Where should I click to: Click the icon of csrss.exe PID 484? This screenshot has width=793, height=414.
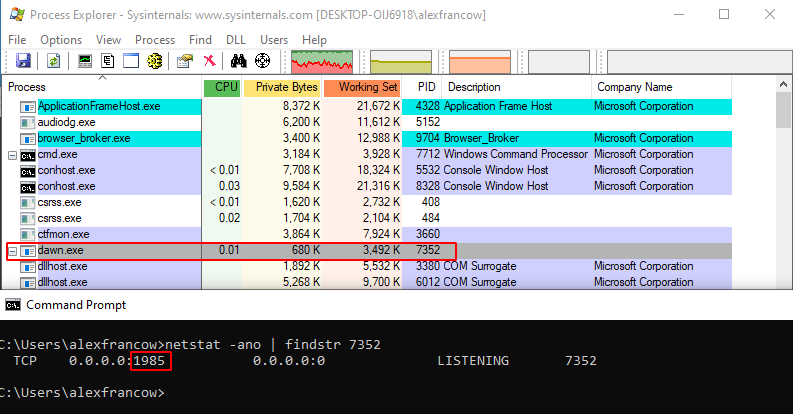pos(27,219)
